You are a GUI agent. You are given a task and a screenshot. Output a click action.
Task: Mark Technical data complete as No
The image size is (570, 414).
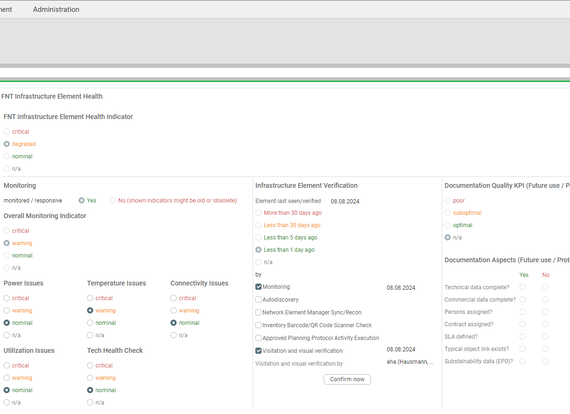tap(545, 287)
